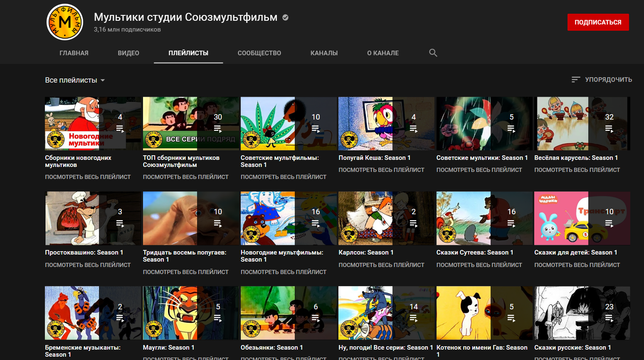
Task: Click the verified checkmark badge by channel name
Action: pyautogui.click(x=285, y=17)
